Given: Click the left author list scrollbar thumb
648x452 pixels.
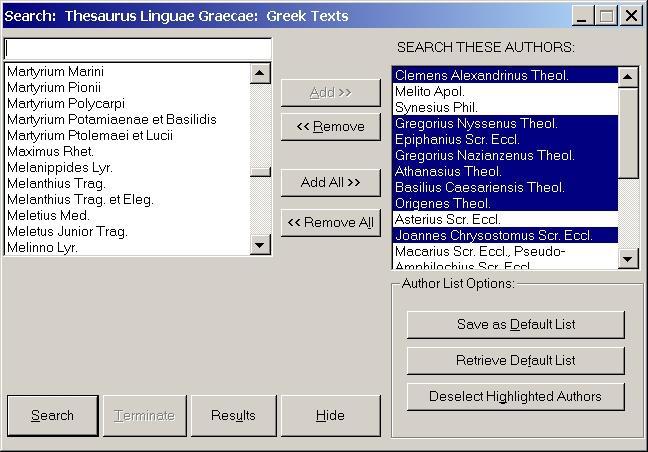Looking at the screenshot, I should click(x=260, y=172).
